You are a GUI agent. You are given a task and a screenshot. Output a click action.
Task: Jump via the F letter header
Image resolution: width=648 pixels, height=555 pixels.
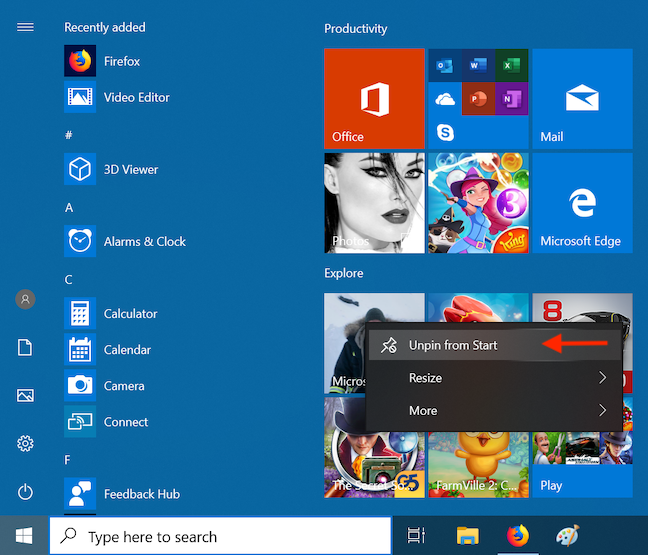tap(67, 460)
